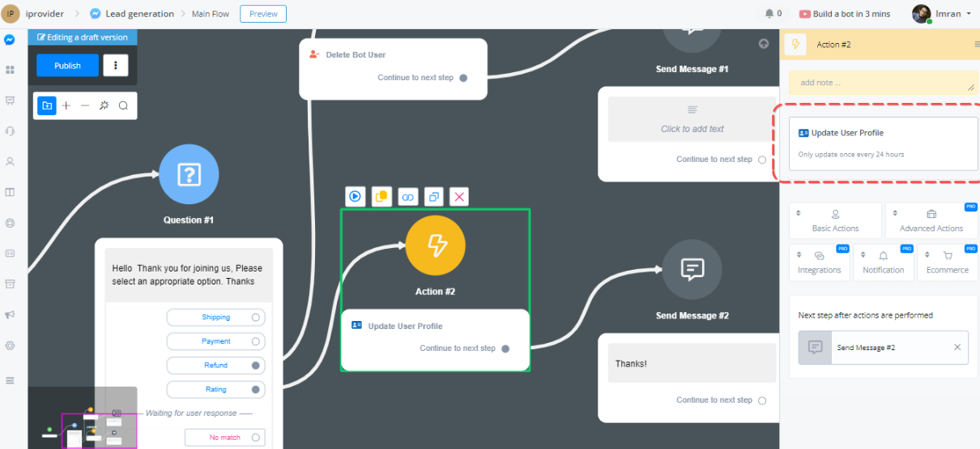Open the notification bell in top bar
The height and width of the screenshot is (449, 980).
click(769, 14)
